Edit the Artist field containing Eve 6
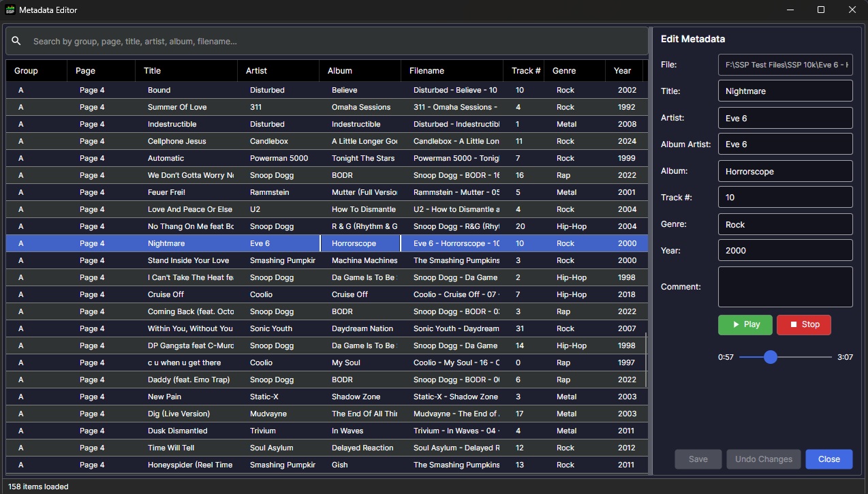The width and height of the screenshot is (868, 494). click(x=786, y=118)
